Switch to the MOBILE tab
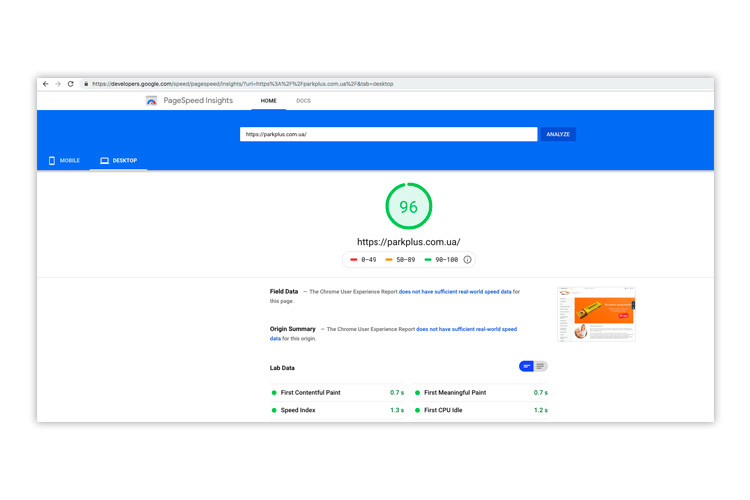 64,160
